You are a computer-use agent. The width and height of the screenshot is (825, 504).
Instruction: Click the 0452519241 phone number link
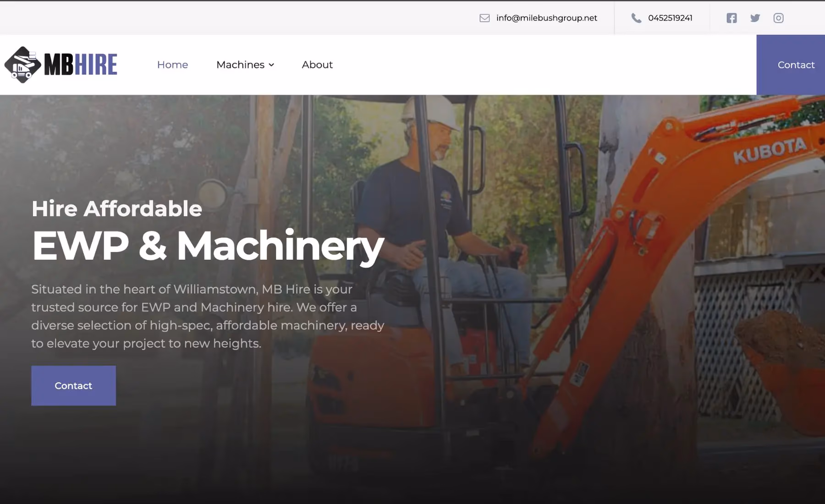tap(670, 18)
